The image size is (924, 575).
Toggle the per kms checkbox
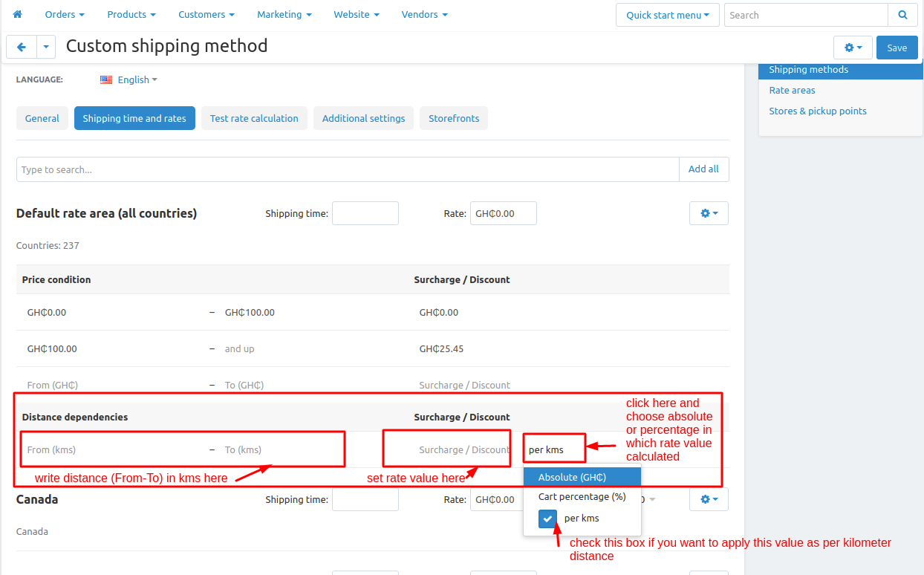pyautogui.click(x=547, y=519)
